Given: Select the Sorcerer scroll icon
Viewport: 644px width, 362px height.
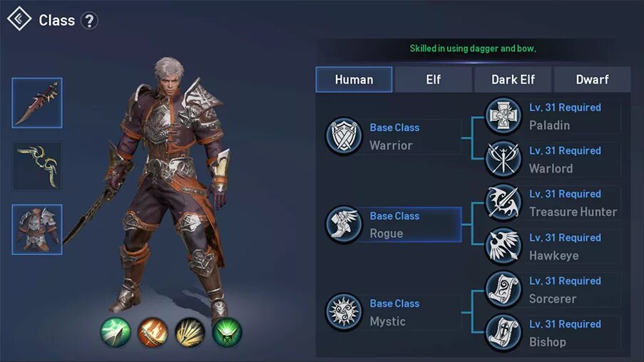Looking at the screenshot, I should click(x=503, y=289).
